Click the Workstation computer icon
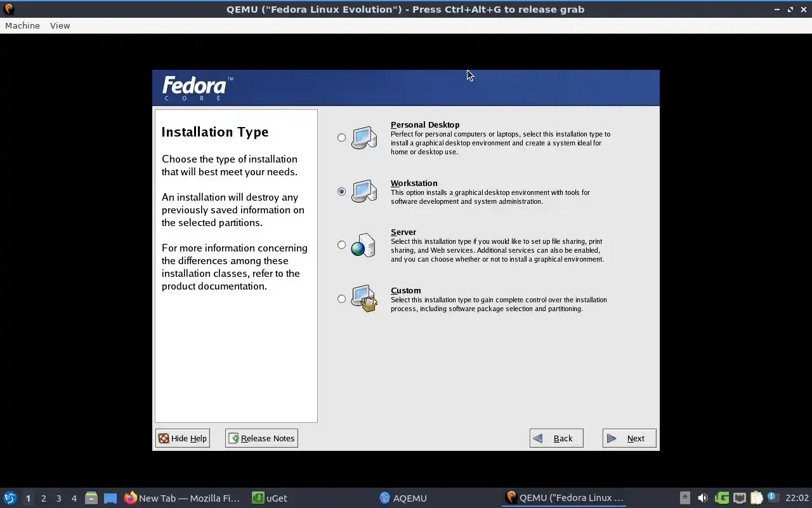Viewport: 812px width, 508px height. 364,191
